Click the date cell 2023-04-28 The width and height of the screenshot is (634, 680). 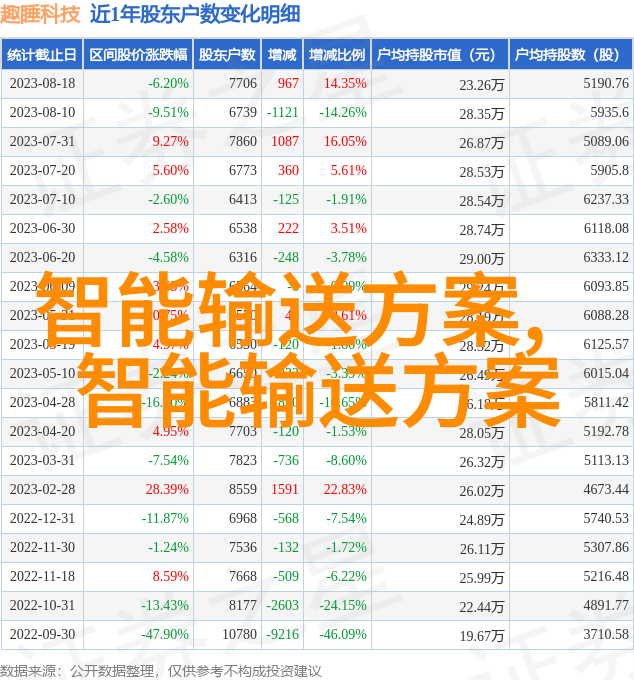point(42,402)
